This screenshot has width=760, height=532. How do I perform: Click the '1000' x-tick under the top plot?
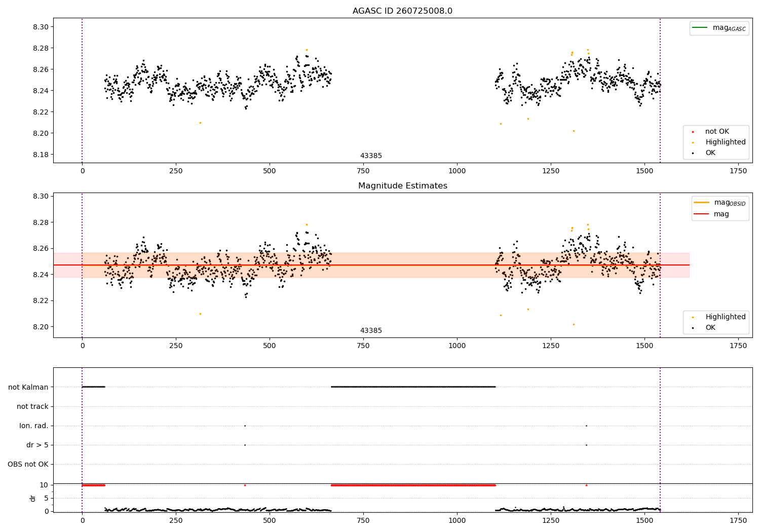coord(457,171)
